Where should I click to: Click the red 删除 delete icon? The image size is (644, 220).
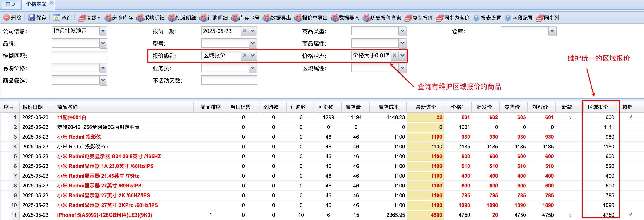pos(7,17)
